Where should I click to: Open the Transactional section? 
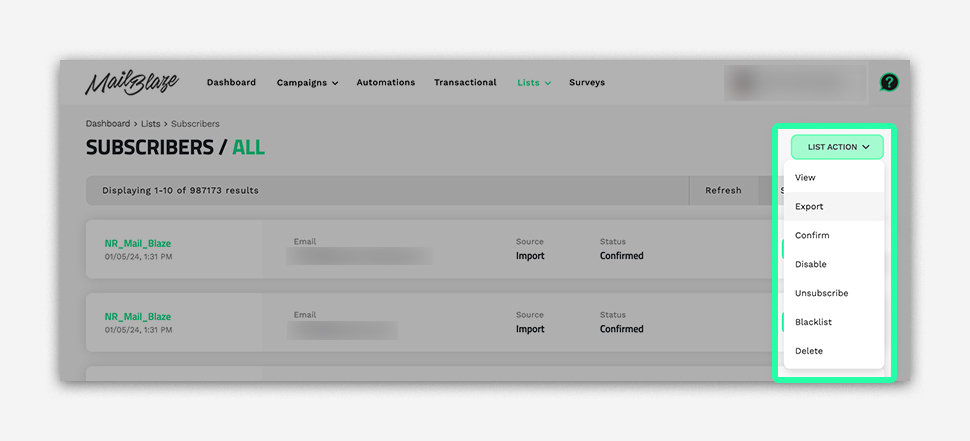[x=465, y=83]
